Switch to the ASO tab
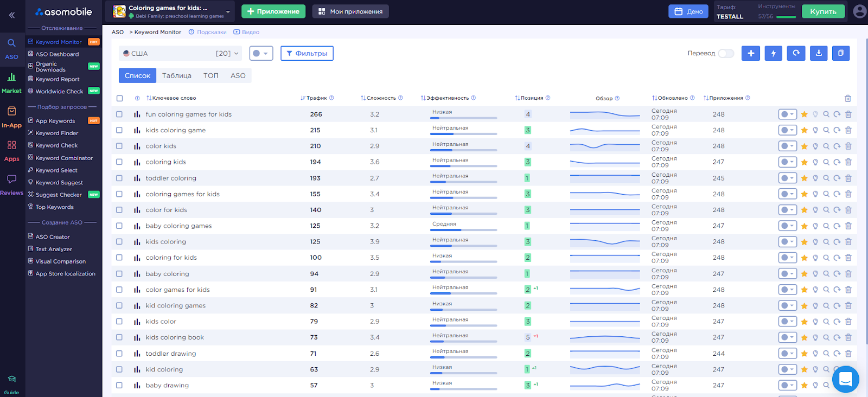 238,75
